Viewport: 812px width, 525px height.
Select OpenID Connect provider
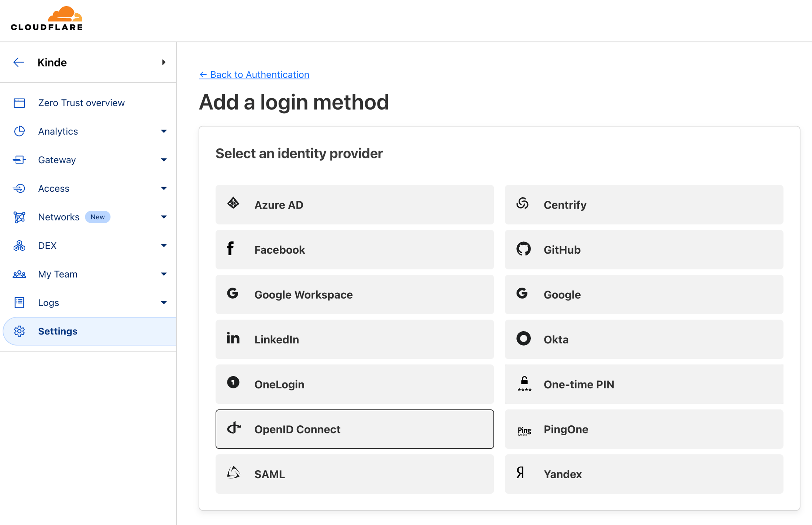pos(355,429)
